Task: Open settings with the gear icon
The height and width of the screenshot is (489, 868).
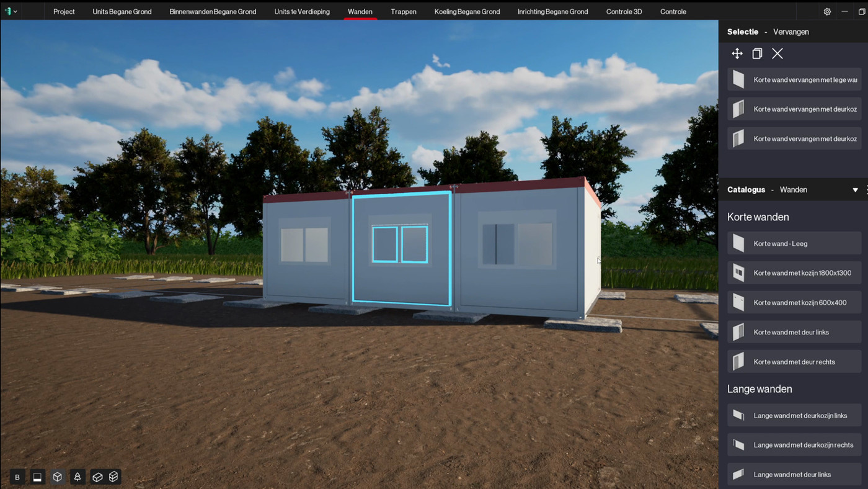Action: [x=827, y=12]
